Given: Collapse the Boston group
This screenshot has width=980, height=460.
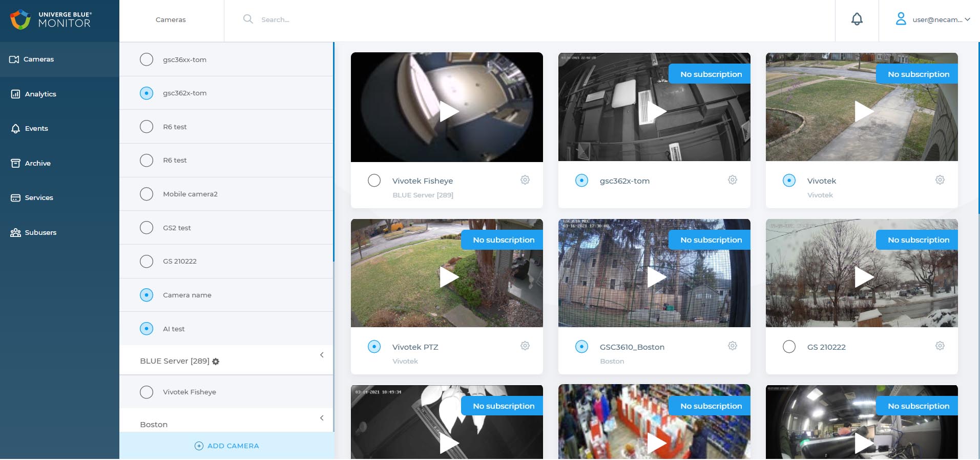Looking at the screenshot, I should pos(322,418).
